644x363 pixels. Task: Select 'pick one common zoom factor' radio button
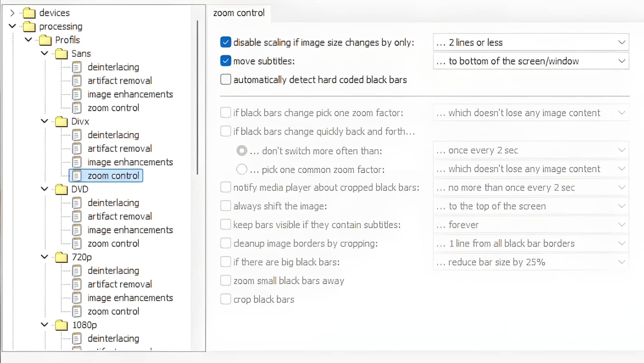coord(242,170)
